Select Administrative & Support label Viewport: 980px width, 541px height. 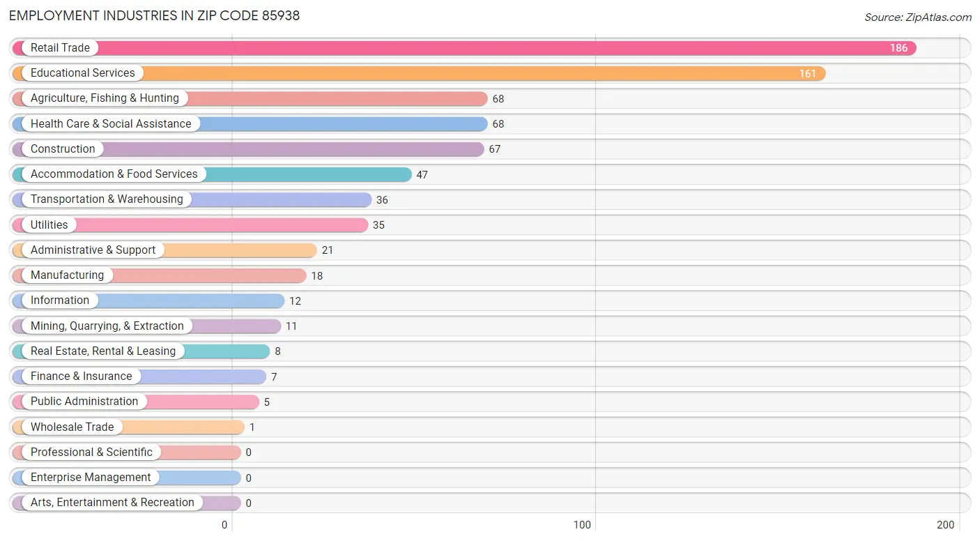pos(93,250)
